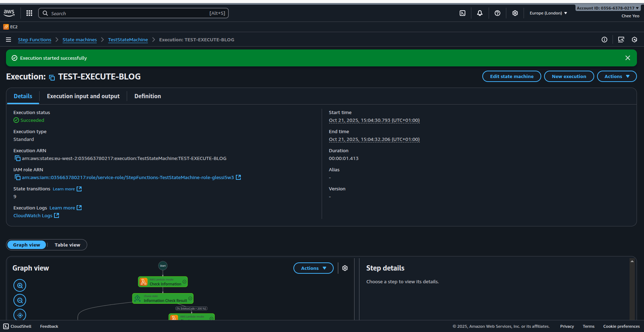Center the graph using the target icon

20,315
